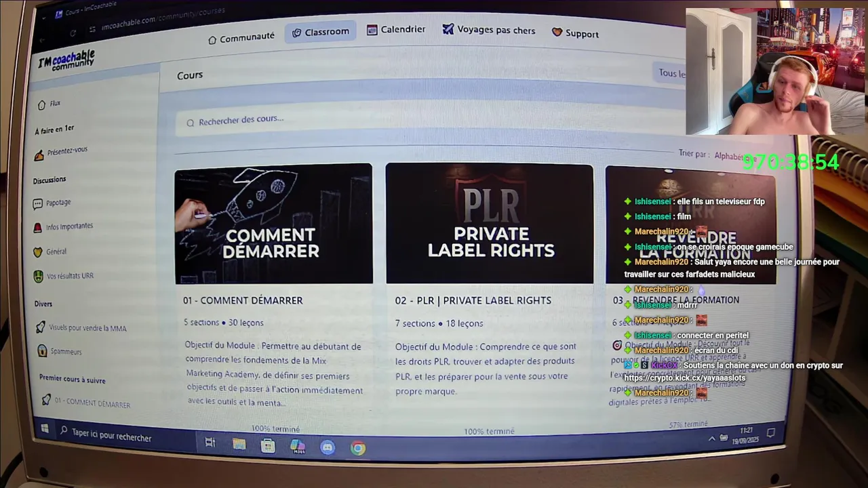Open the Revendre la Formation course thumbnail

pos(690,225)
